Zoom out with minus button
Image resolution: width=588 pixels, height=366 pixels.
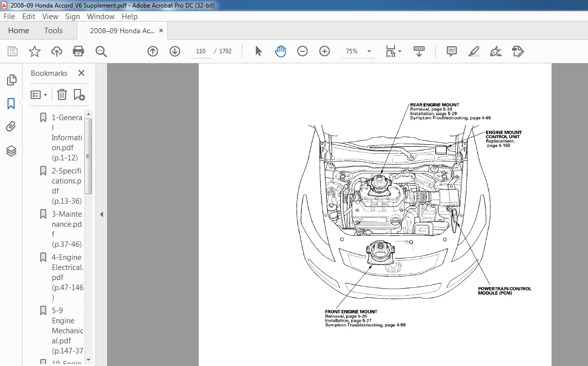tap(302, 51)
